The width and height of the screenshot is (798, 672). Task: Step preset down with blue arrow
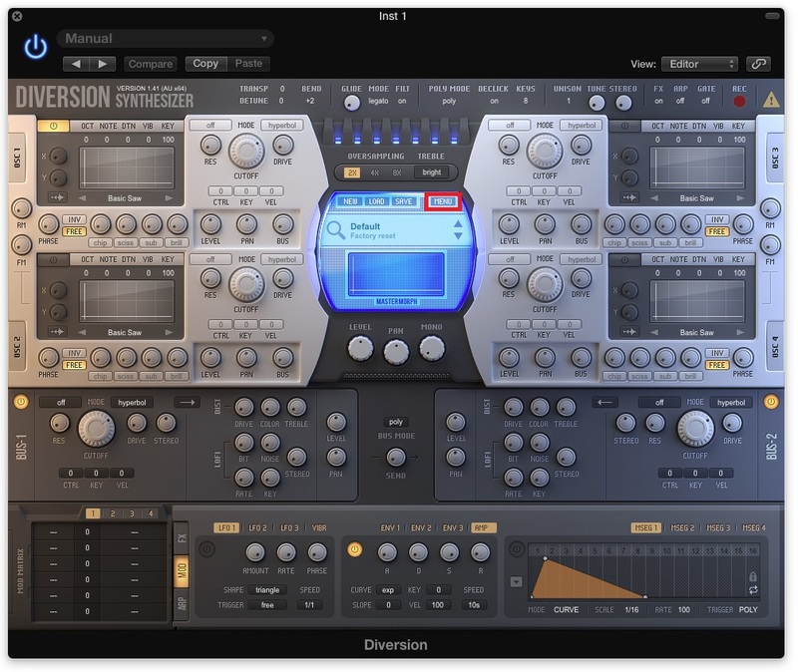[458, 236]
